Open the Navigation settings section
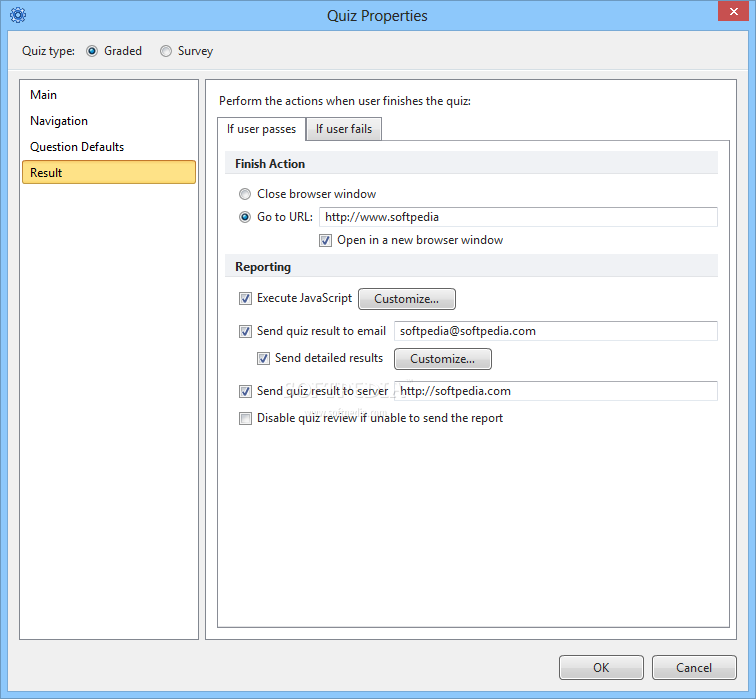The height and width of the screenshot is (699, 756). click(x=59, y=121)
